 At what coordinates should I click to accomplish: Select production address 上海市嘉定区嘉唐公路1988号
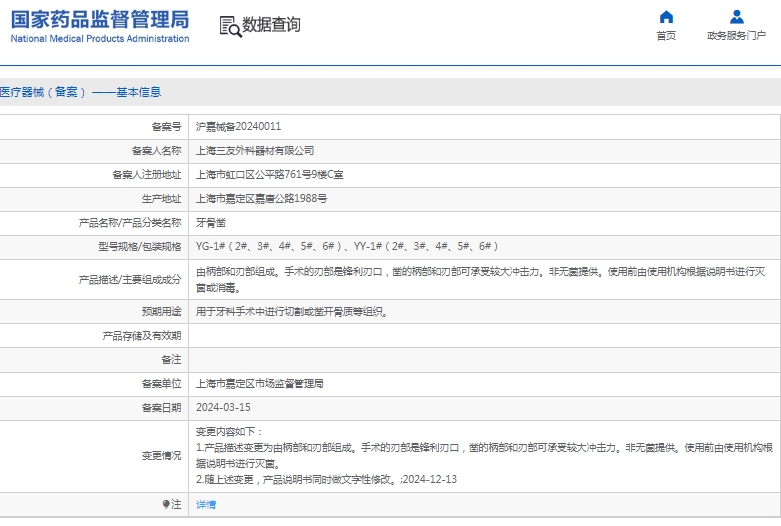tap(261, 198)
